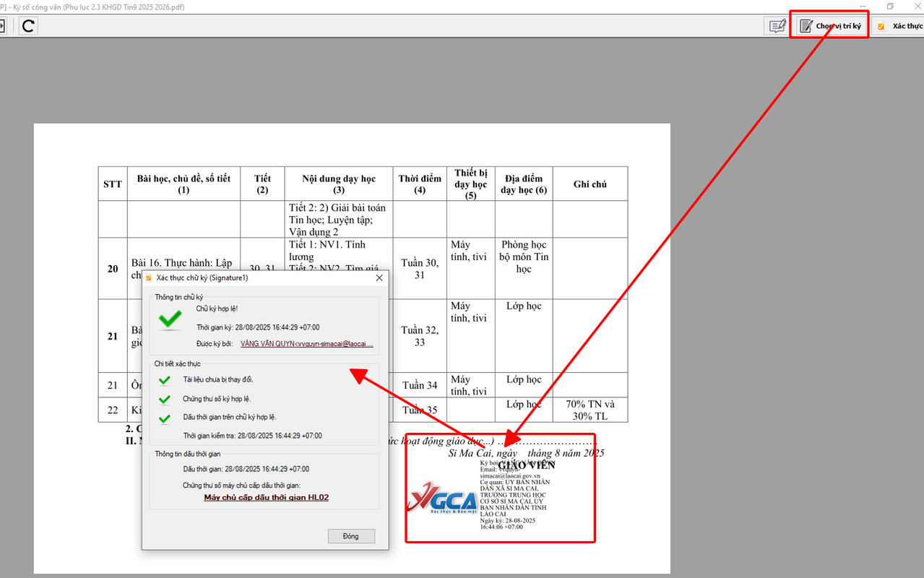Click the 'Thời điểm (4)' column header
Image resolution: width=924 pixels, height=578 pixels.
(420, 184)
